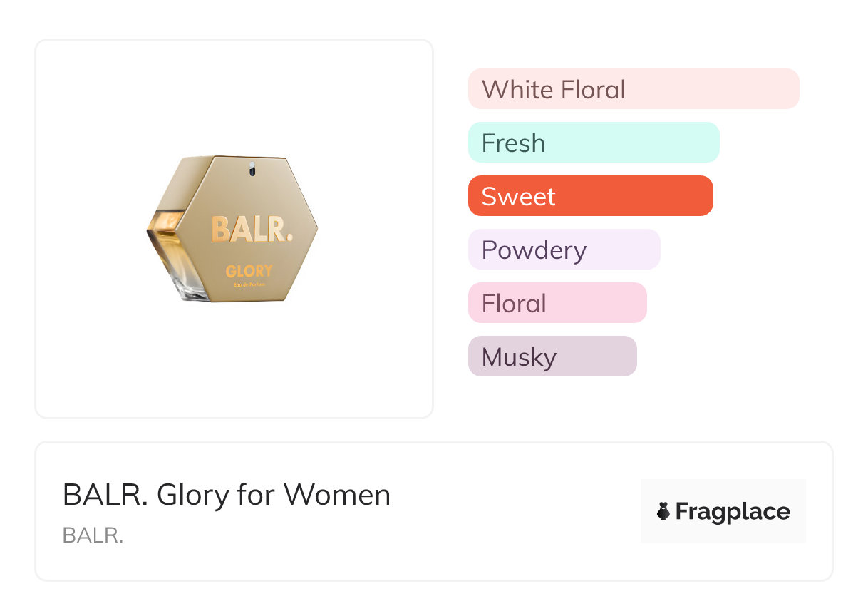Open the gray BALR. brand link
The width and height of the screenshot is (868, 616).
tap(93, 535)
